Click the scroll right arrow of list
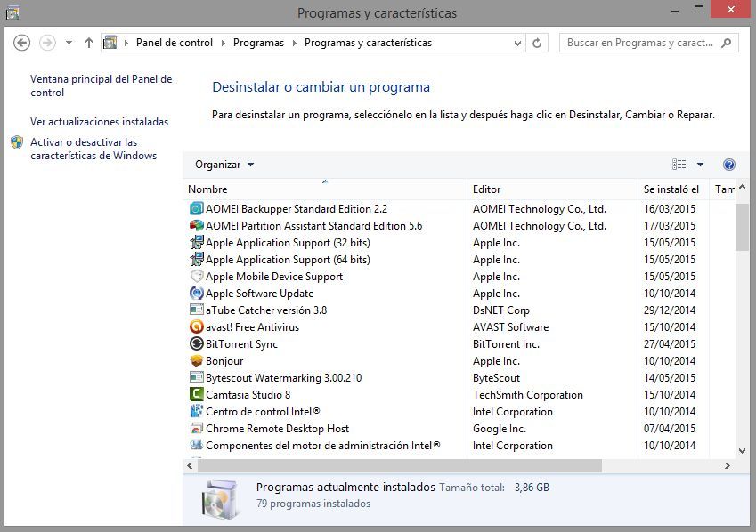This screenshot has width=756, height=532. (728, 465)
